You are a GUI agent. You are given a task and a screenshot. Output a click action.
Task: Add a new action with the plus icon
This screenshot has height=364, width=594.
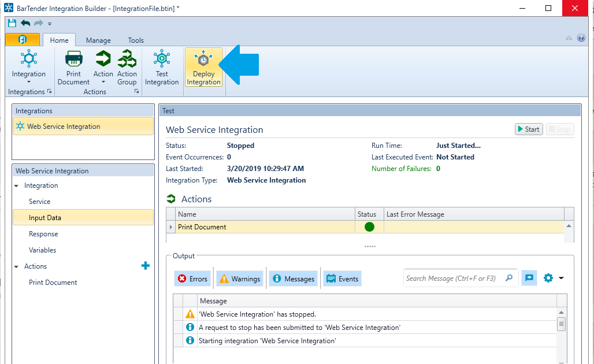146,266
